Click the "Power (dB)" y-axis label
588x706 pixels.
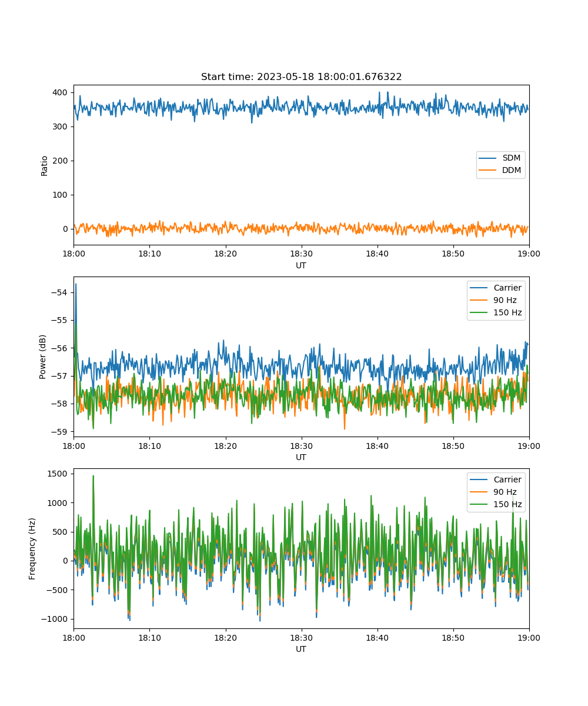[x=43, y=357]
